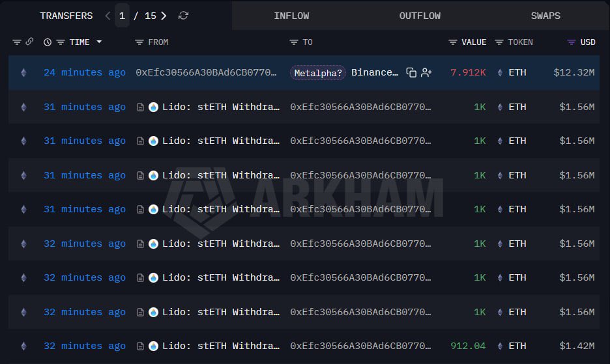Open the Binance recipient label
The width and height of the screenshot is (610, 364).
click(x=375, y=73)
